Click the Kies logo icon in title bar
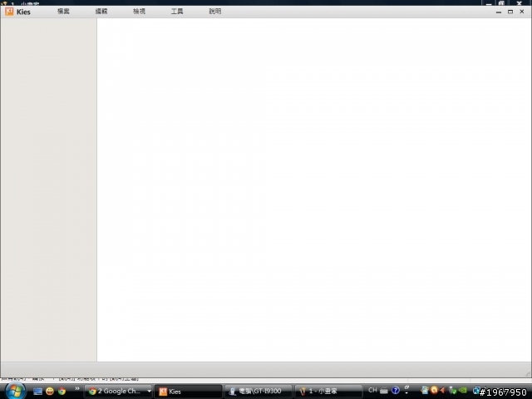Image resolution: width=532 pixels, height=399 pixels. 9,11
